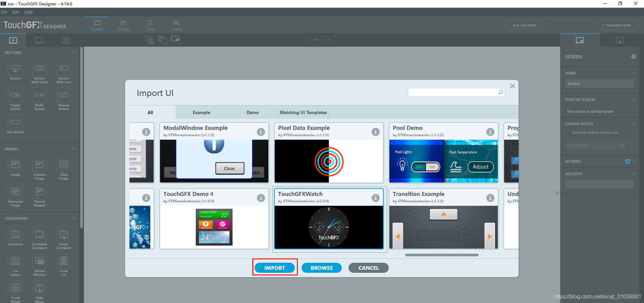Select the Button widget icon
The image size is (644, 303).
(x=15, y=68)
